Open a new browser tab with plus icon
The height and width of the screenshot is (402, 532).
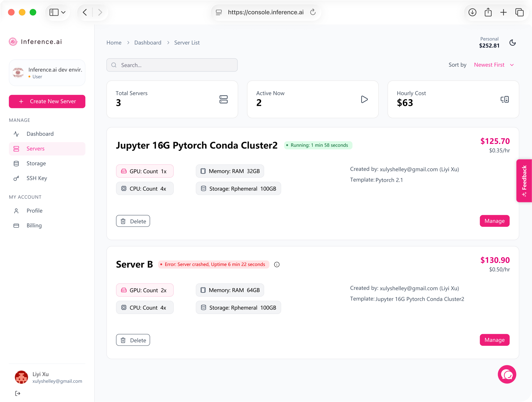click(x=503, y=12)
